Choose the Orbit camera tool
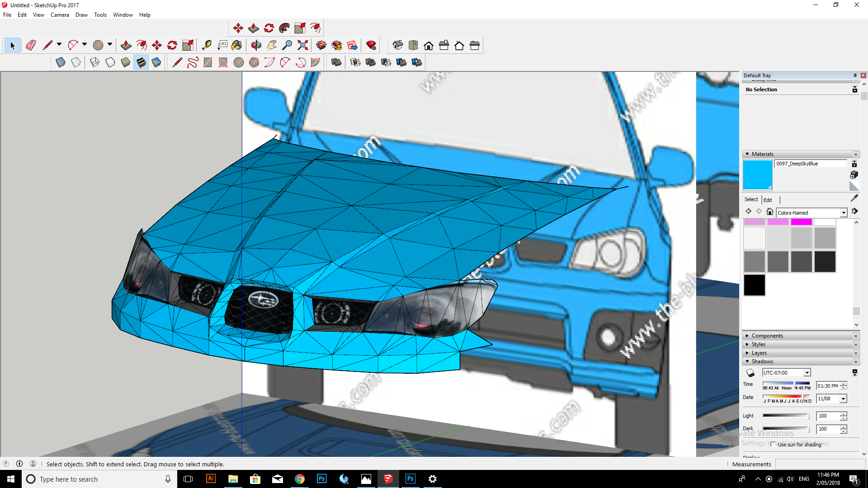The height and width of the screenshot is (488, 868). (256, 45)
